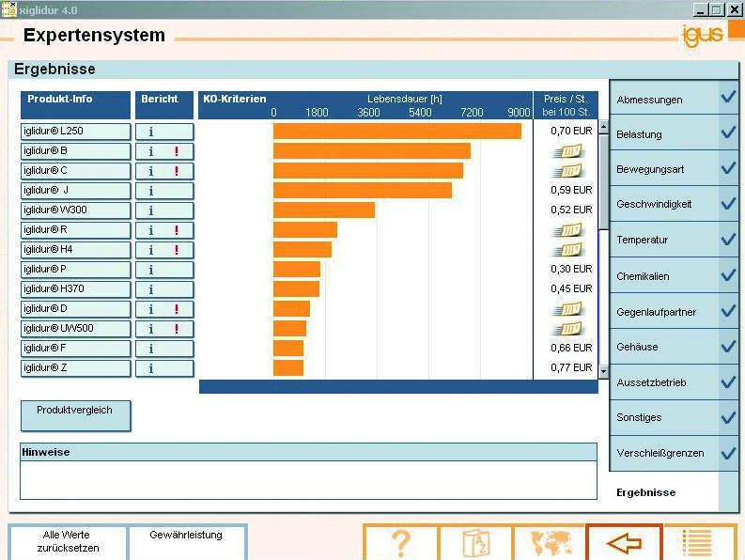This screenshot has width=745, height=560.
Task: Open the Temperatur step tab
Action: [x=674, y=240]
